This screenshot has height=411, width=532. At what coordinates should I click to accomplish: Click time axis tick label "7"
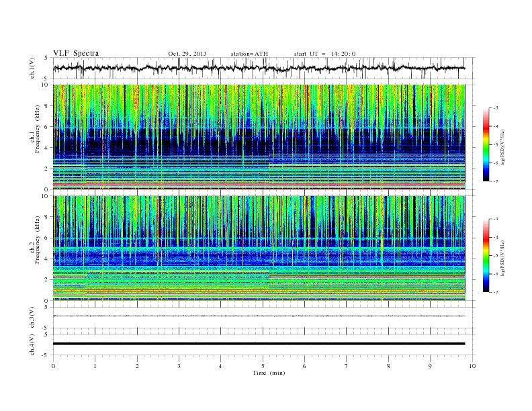pos(347,366)
